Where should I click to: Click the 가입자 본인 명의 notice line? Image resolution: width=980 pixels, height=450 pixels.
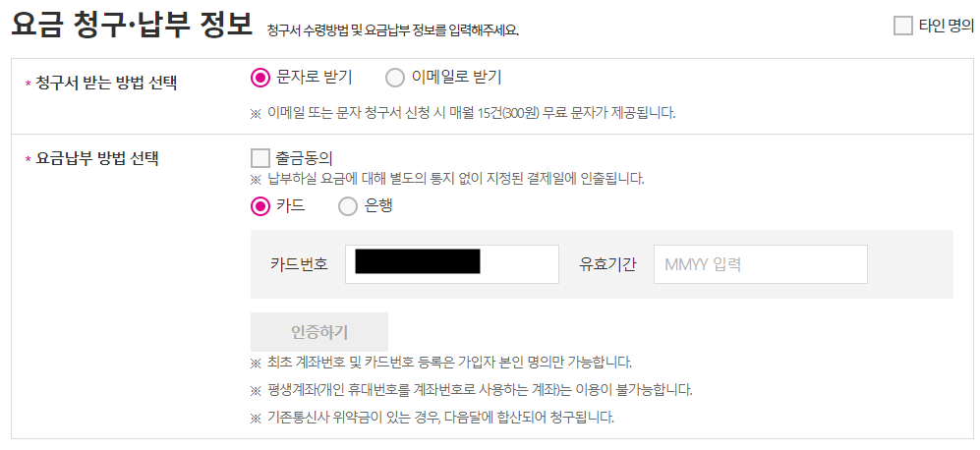pos(441,363)
